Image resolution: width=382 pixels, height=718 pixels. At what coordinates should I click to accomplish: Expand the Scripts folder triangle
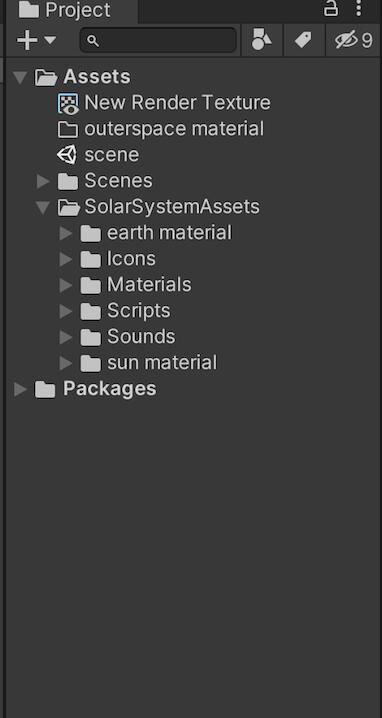point(66,312)
